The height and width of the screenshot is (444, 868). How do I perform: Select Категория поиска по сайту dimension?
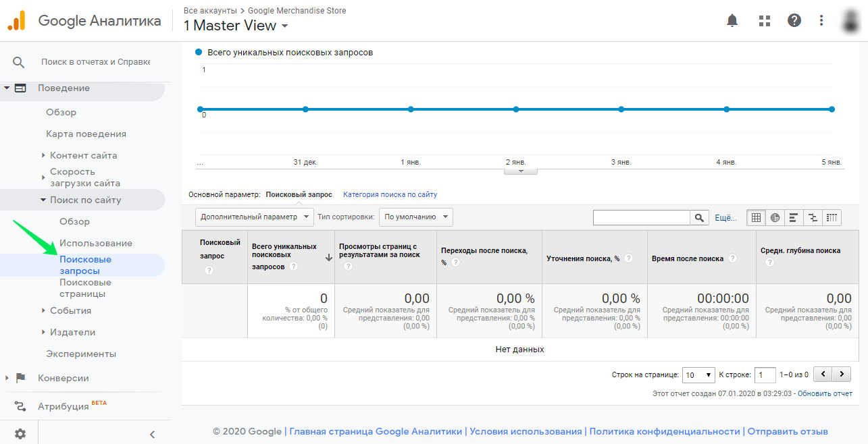[x=390, y=194]
